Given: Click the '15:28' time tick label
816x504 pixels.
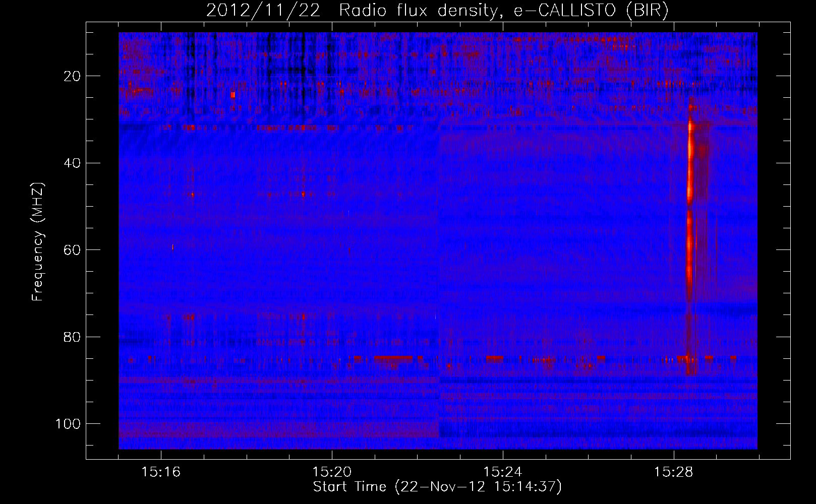Looking at the screenshot, I should pos(674,472).
